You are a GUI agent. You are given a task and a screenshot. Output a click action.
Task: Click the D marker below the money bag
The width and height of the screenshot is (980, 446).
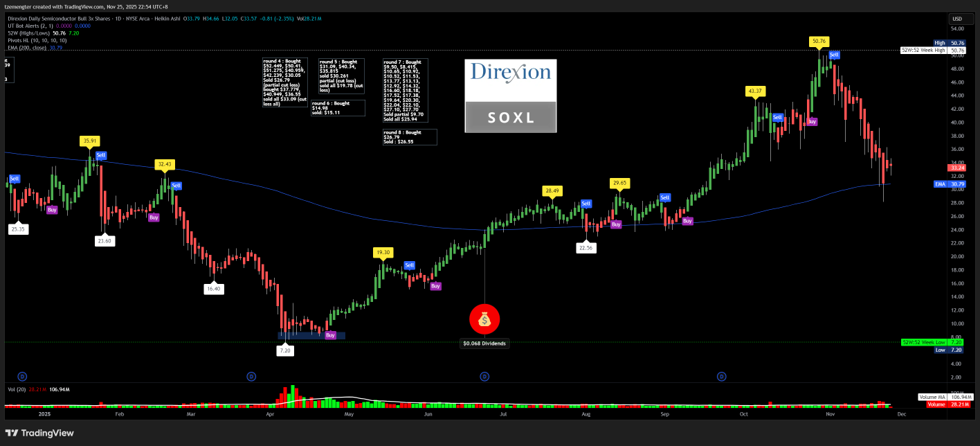pos(484,376)
